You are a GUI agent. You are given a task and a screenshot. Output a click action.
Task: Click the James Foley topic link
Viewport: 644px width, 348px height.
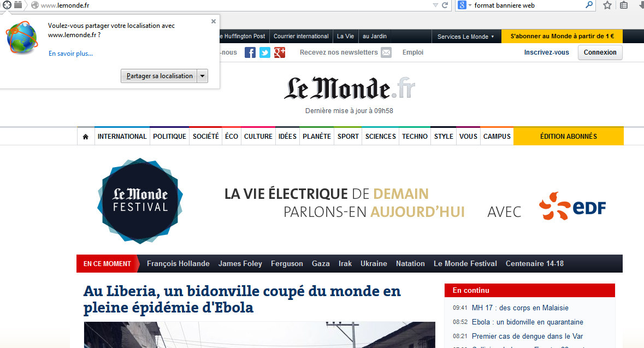(240, 264)
